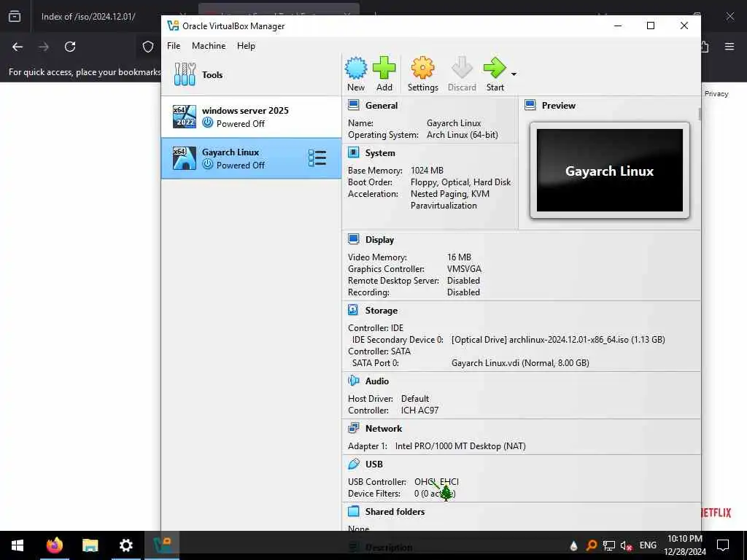Image resolution: width=747 pixels, height=560 pixels.
Task: Open the Help menu
Action: tap(246, 46)
